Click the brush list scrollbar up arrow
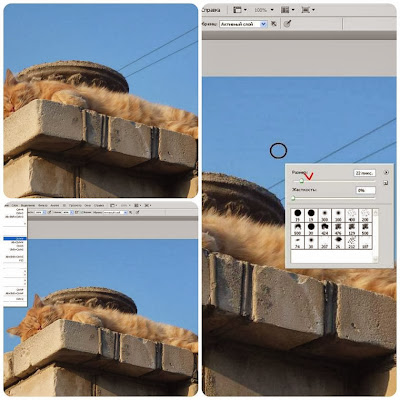This screenshot has width=400, height=400. (x=375, y=212)
